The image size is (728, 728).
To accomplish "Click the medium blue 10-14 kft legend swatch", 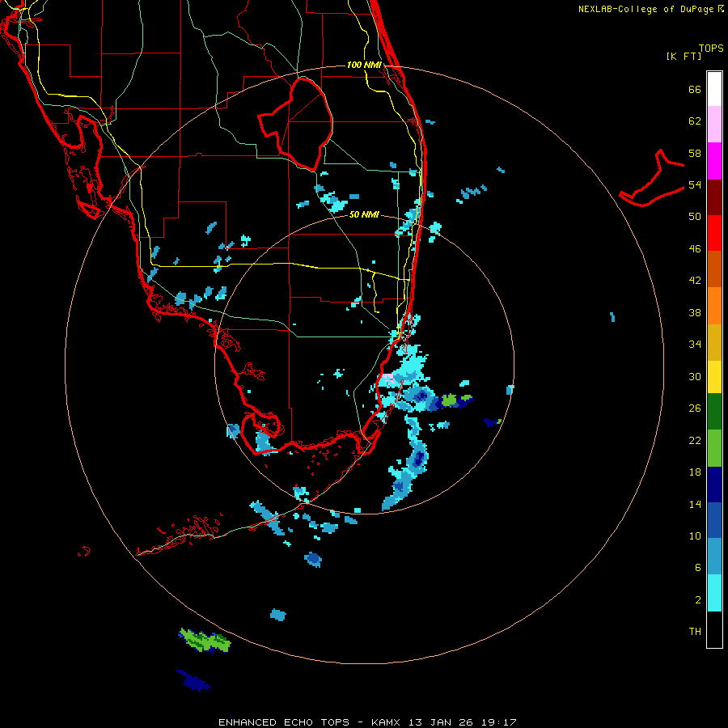I will (x=714, y=520).
